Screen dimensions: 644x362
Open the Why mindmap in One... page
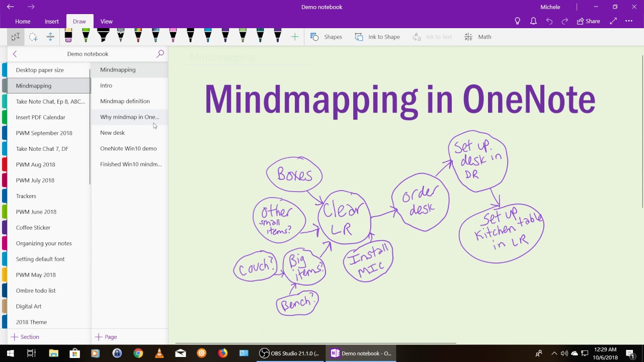130,117
